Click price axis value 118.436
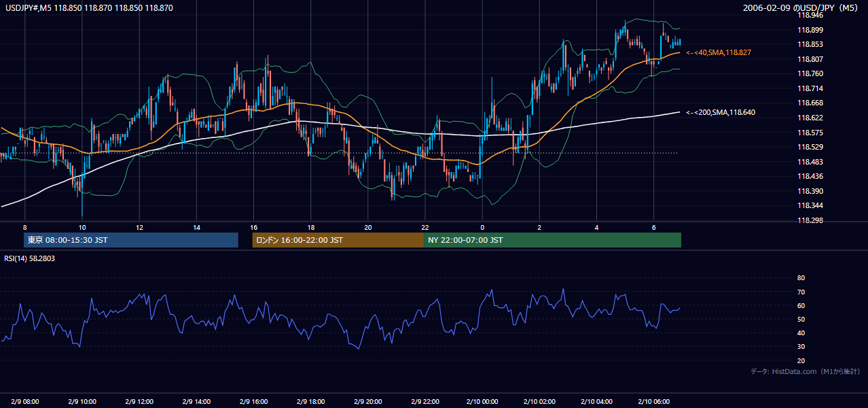This screenshot has height=408, width=868. click(x=810, y=176)
